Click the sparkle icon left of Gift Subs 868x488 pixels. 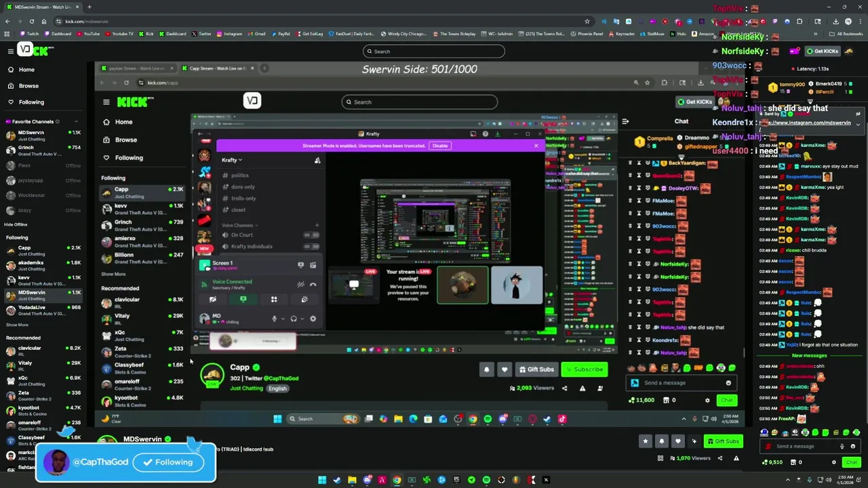pyautogui.click(x=694, y=441)
